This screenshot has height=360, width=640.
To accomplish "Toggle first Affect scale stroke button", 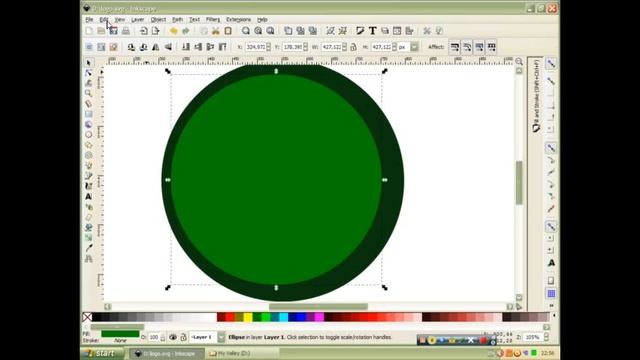I will point(455,47).
